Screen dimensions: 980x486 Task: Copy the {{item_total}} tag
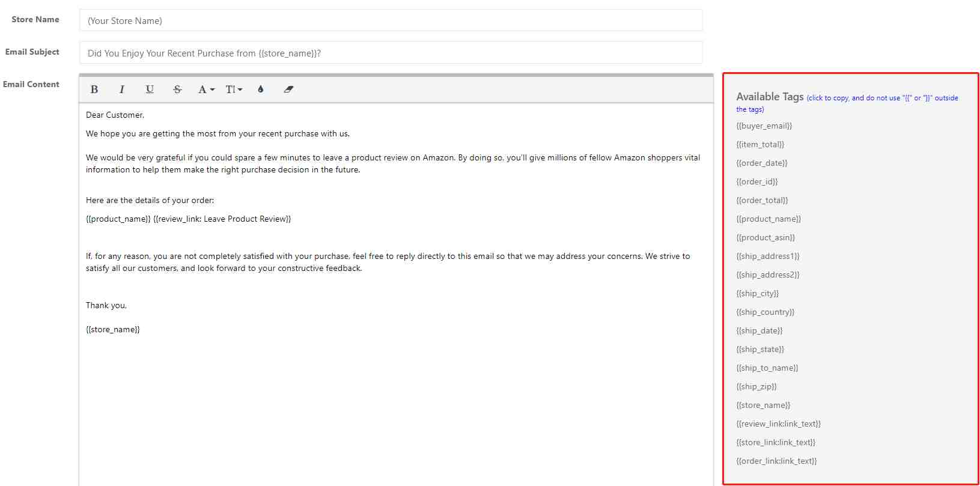click(x=760, y=145)
